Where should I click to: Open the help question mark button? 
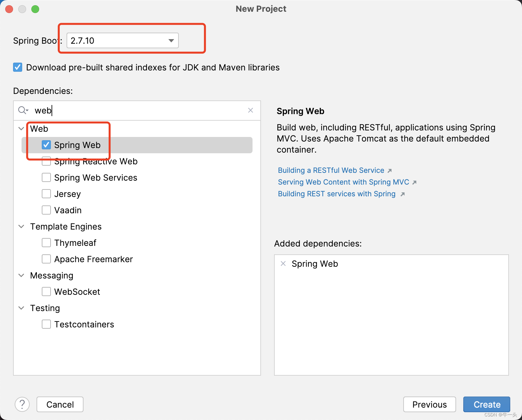point(22,404)
